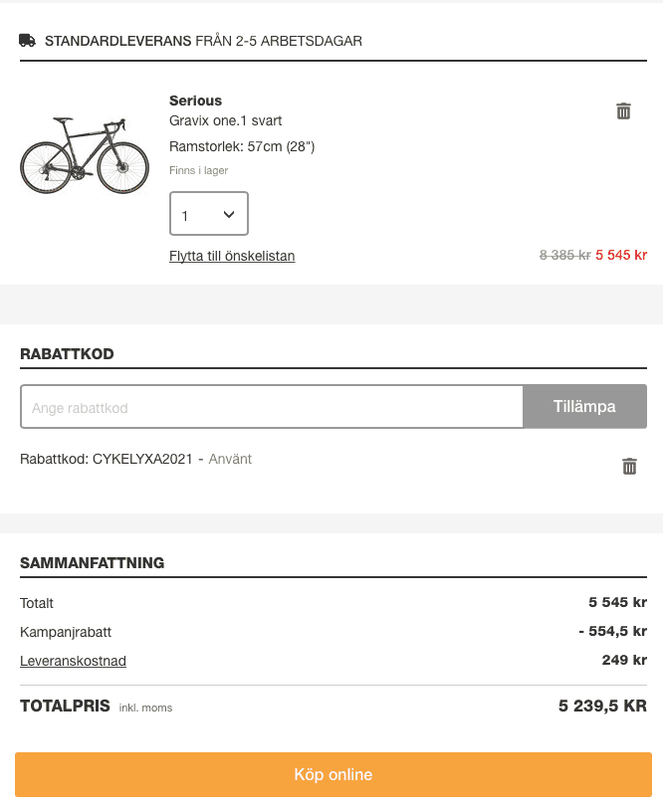This screenshot has width=663, height=812.
Task: Open the quantity dropdown
Action: tap(209, 214)
